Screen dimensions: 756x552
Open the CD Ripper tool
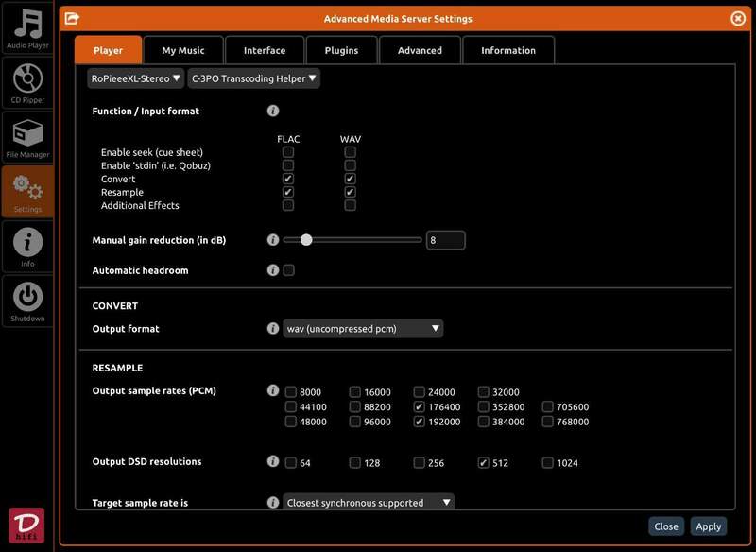(x=27, y=82)
